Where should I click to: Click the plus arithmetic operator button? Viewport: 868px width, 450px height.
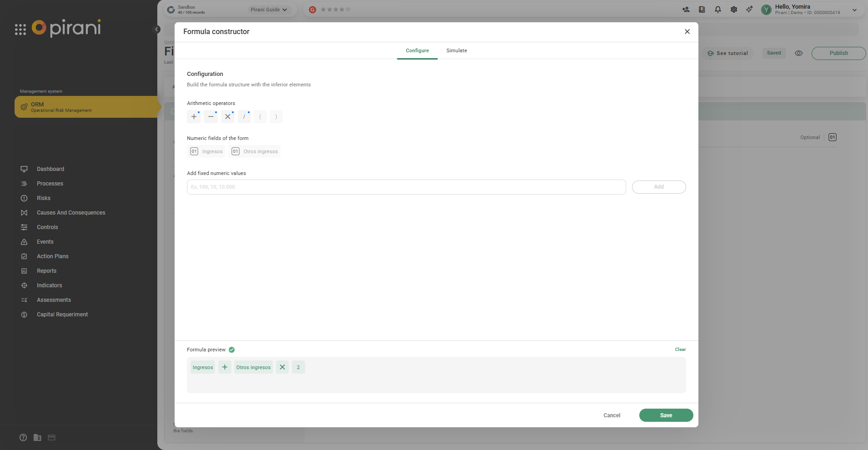coord(194,117)
